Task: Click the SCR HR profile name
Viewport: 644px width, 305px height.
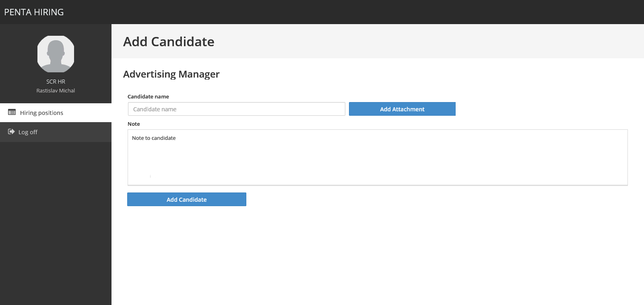Action: (56, 82)
